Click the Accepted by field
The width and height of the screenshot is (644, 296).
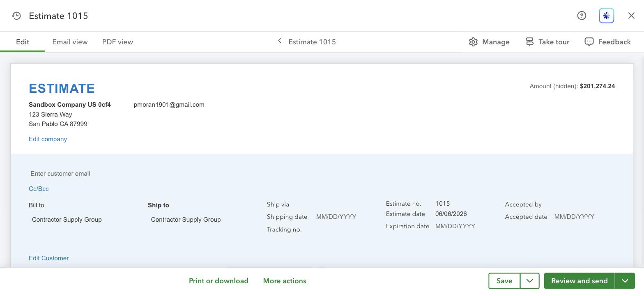(x=523, y=204)
